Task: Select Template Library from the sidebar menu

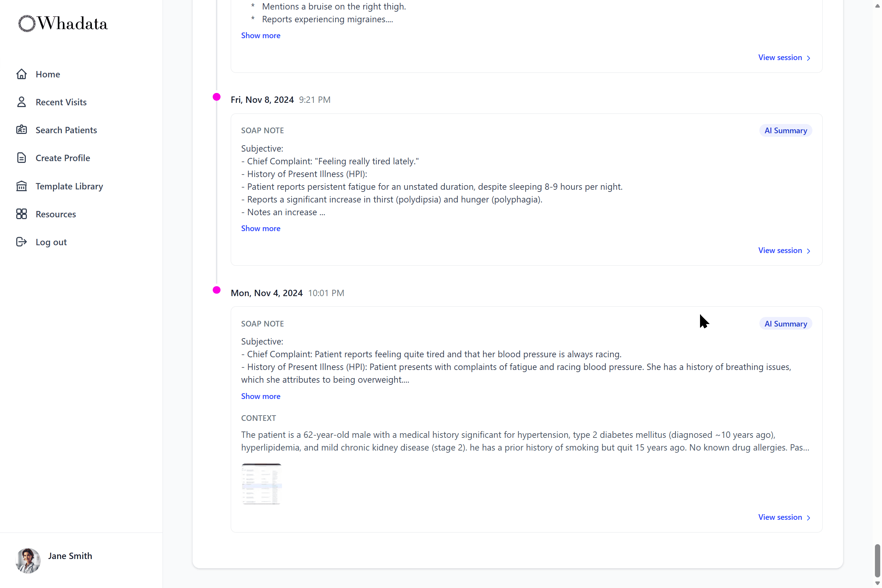Action: 69,186
